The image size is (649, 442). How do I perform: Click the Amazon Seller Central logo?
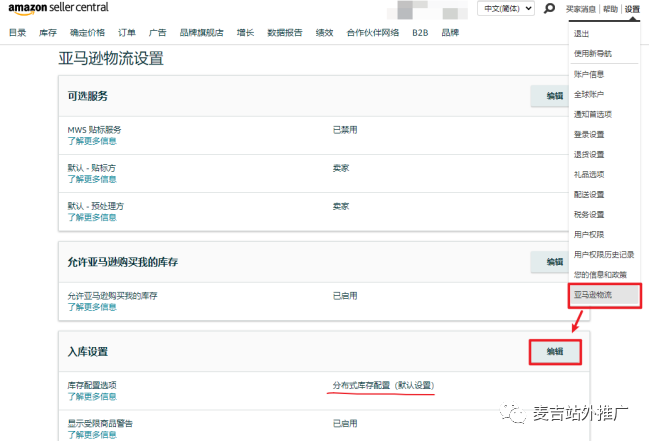coord(58,8)
